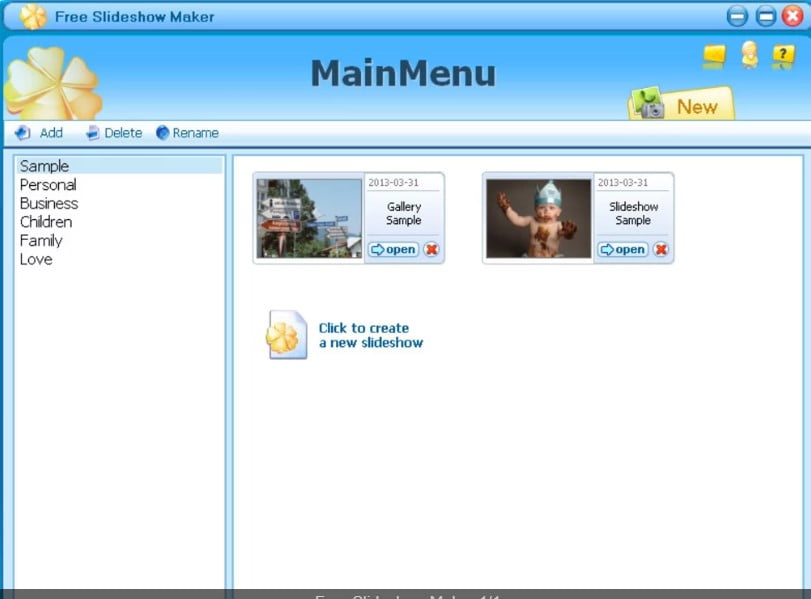
Task: Click the middle maximize window button
Action: point(765,16)
